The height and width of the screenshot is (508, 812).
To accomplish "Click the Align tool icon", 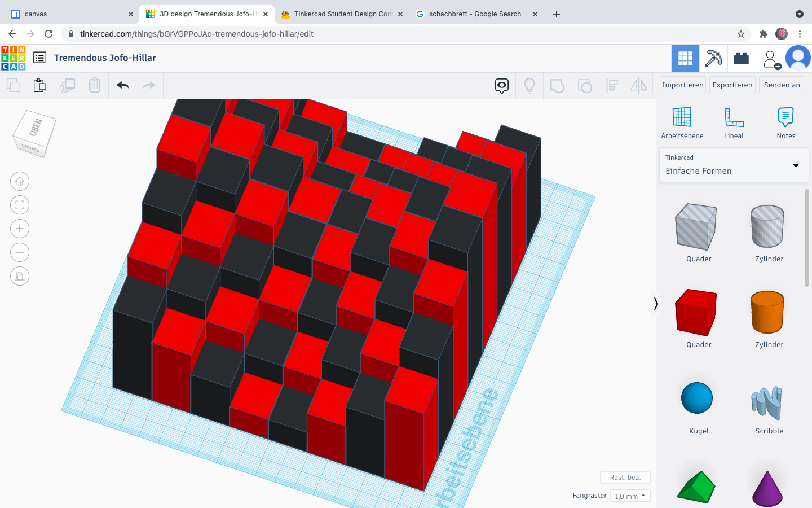I will point(612,86).
